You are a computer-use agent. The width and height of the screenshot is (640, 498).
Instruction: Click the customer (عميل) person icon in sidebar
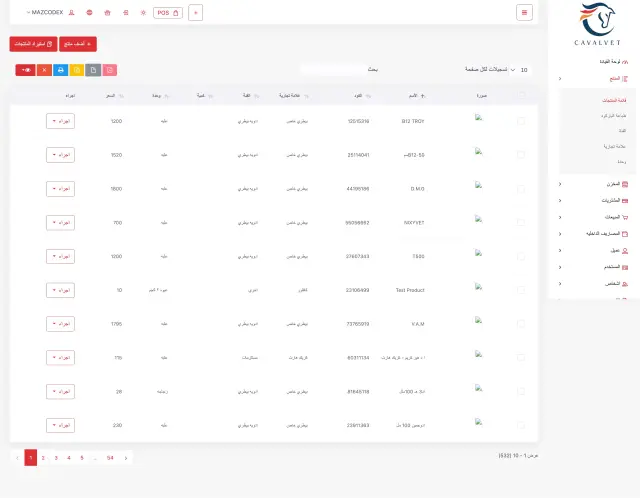[x=624, y=251]
